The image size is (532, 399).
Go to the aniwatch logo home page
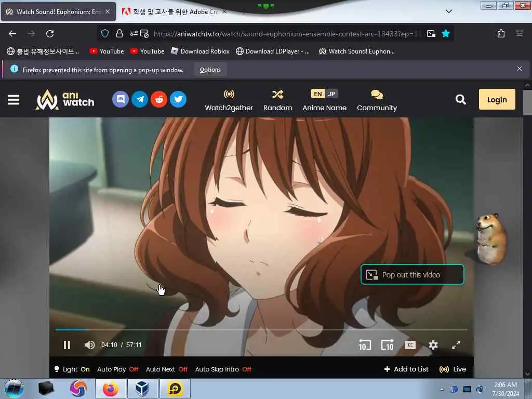click(x=65, y=99)
